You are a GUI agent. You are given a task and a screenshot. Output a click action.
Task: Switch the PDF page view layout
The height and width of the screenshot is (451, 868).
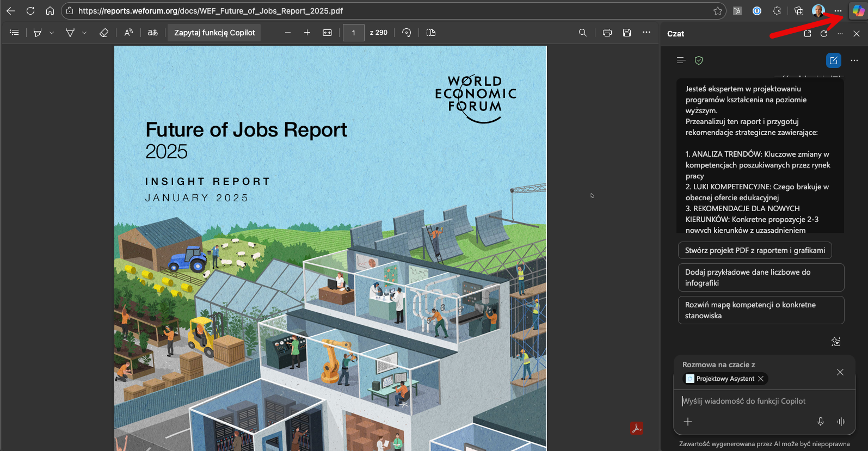(x=431, y=33)
